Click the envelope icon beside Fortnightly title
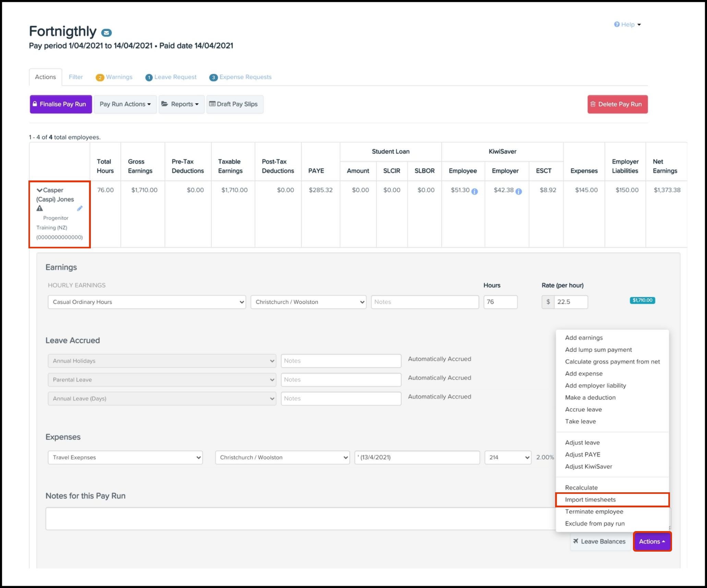The height and width of the screenshot is (588, 707). (106, 33)
